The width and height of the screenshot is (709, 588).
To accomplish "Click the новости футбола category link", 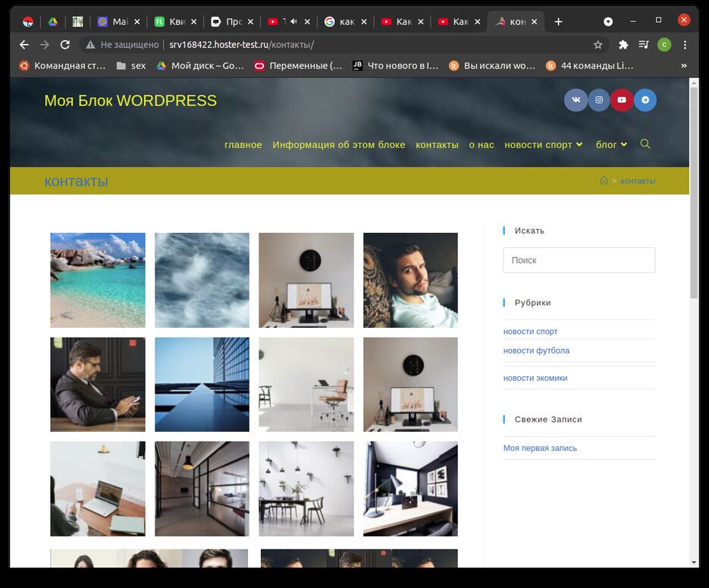I will [x=536, y=351].
